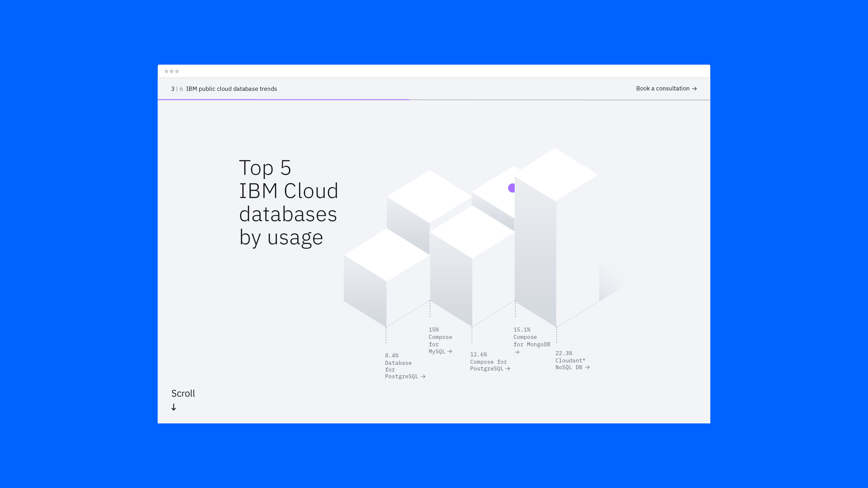
Task: Click the IBM public cloud database trends title
Action: pos(231,89)
